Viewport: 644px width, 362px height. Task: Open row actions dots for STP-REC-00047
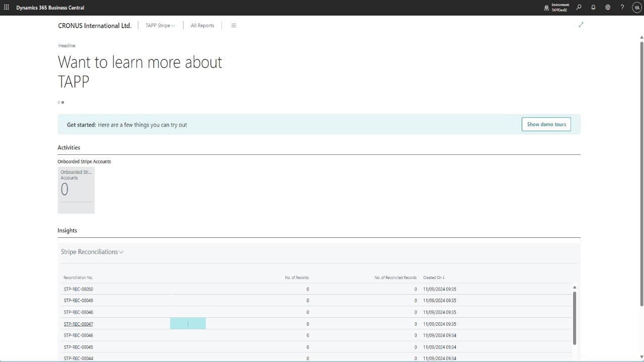click(x=188, y=324)
